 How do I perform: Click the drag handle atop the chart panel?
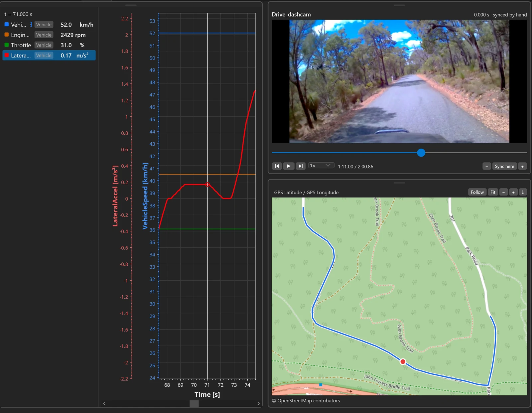pos(131,5)
